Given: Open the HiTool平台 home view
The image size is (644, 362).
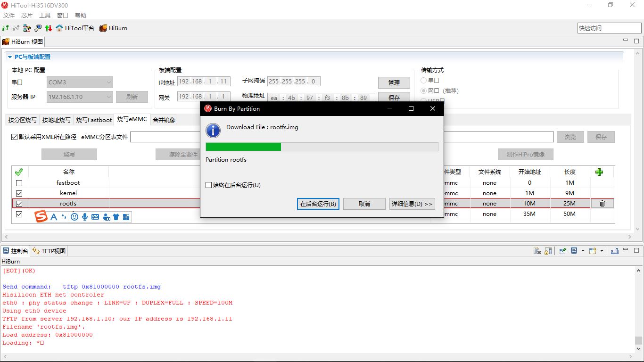Looking at the screenshot, I should 75,28.
